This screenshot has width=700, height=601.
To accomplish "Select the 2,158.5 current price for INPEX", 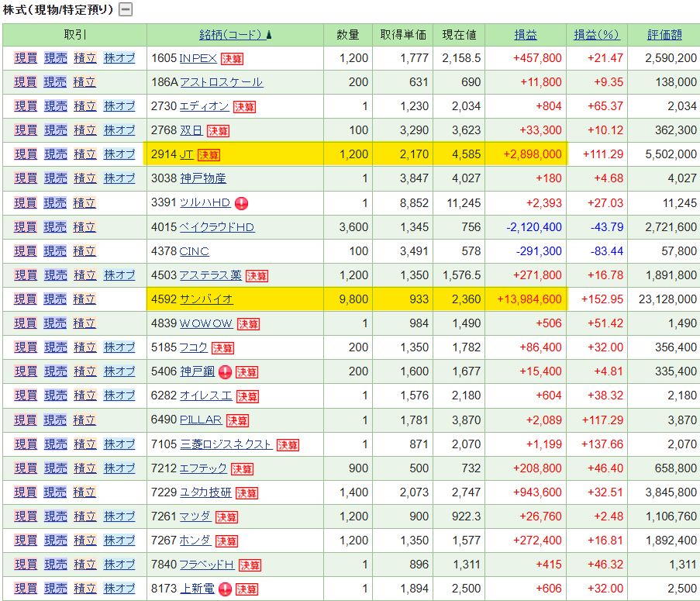I will coord(461,58).
